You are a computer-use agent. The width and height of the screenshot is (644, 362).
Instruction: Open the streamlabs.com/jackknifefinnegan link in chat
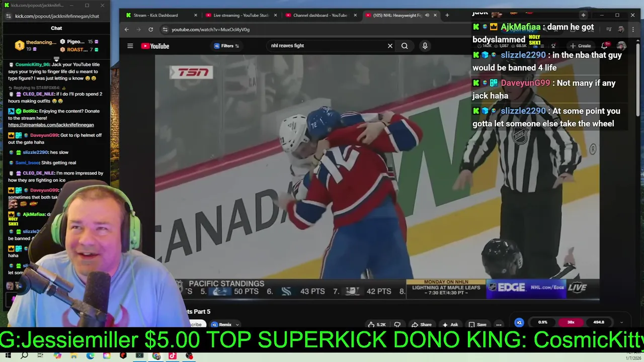pos(51,125)
